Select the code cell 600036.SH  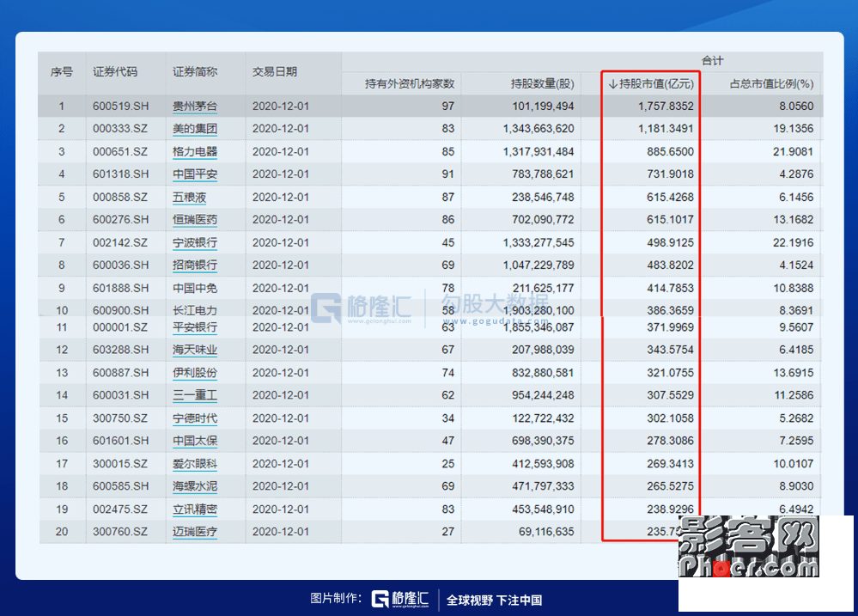[x=120, y=265]
